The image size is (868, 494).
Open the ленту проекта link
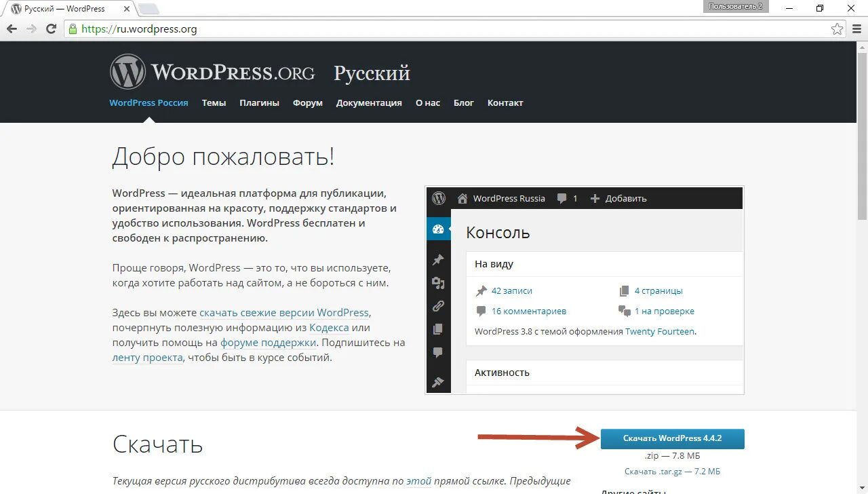148,358
